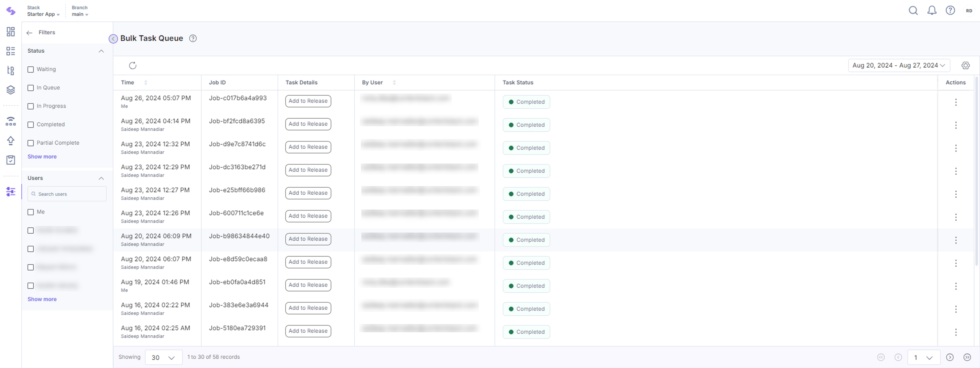Image resolution: width=980 pixels, height=368 pixels.
Task: Jump to the first page of records
Action: pos(881,357)
